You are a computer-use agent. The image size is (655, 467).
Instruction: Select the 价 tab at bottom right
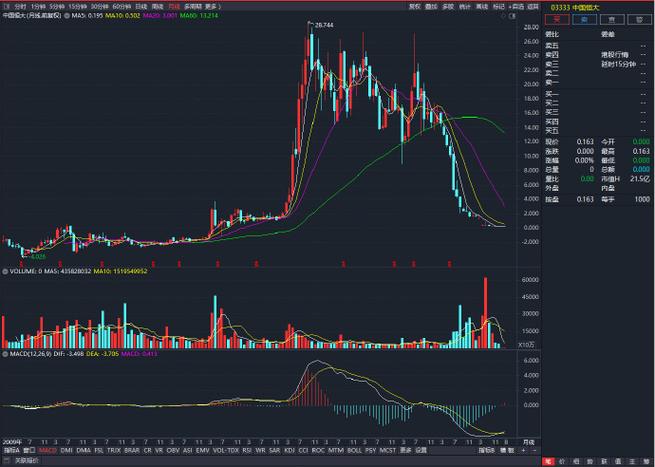(562, 462)
